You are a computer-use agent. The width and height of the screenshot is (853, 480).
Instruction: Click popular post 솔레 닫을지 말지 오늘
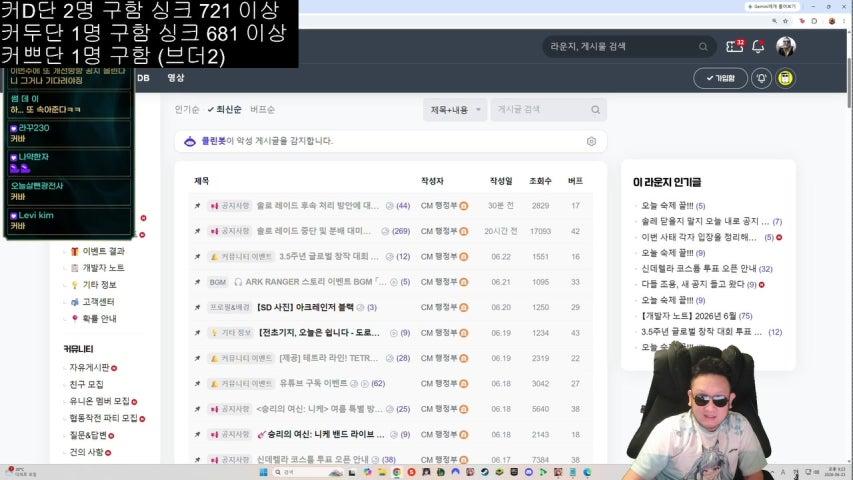click(705, 221)
